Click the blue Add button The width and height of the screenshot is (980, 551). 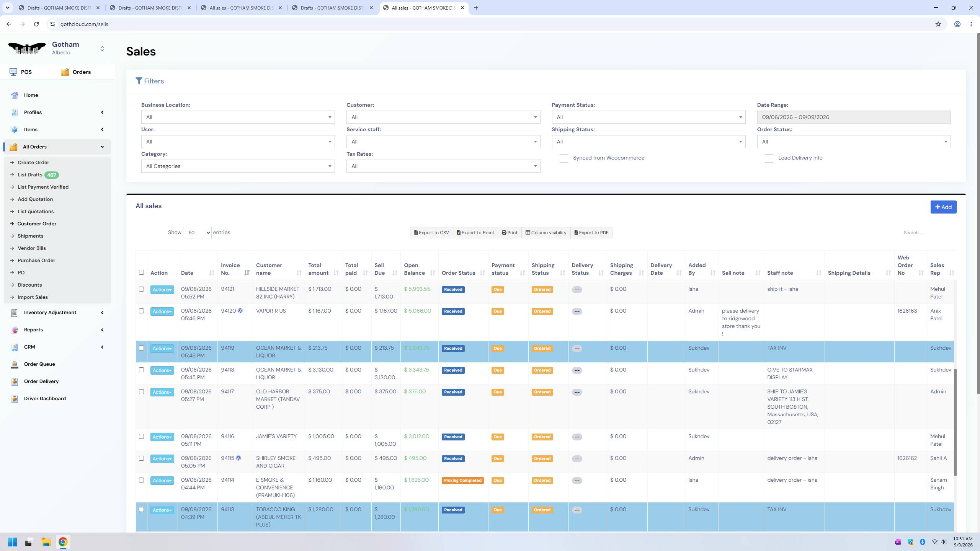[943, 207]
